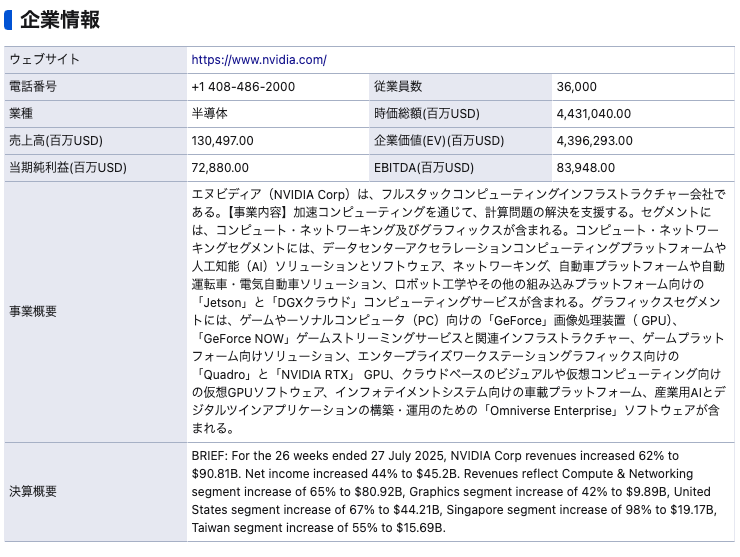Select the 時価総額(百万USD) label

point(427,114)
